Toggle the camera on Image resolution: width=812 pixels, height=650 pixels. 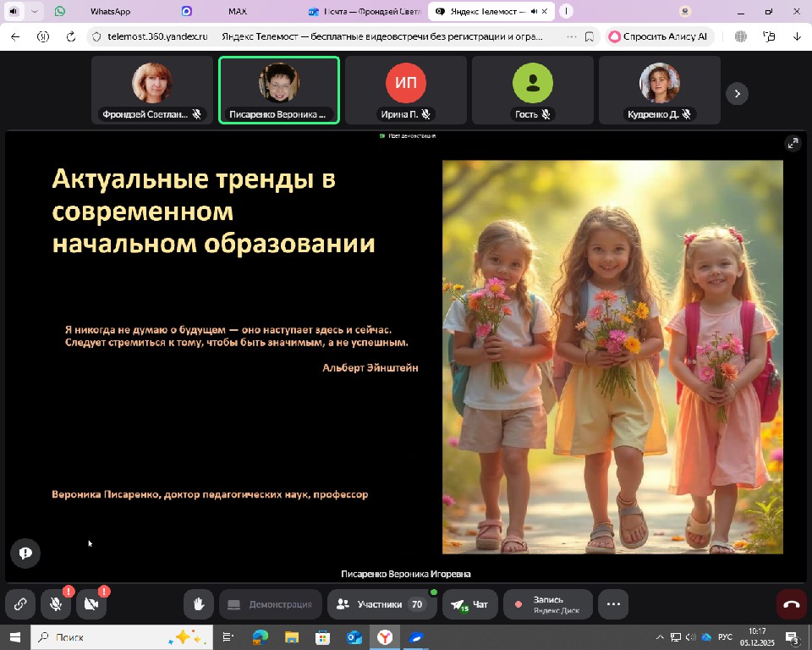click(91, 604)
